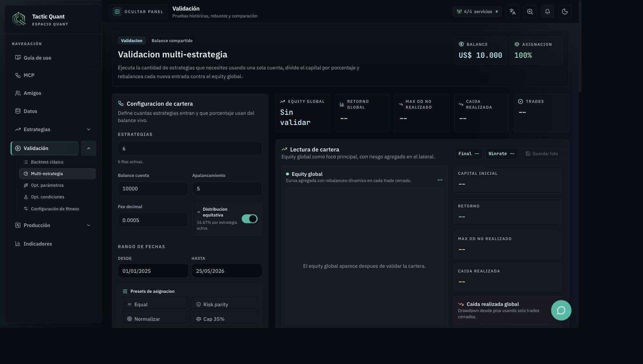
Task: Select Multi-estrategia subitem
Action: (x=57, y=174)
